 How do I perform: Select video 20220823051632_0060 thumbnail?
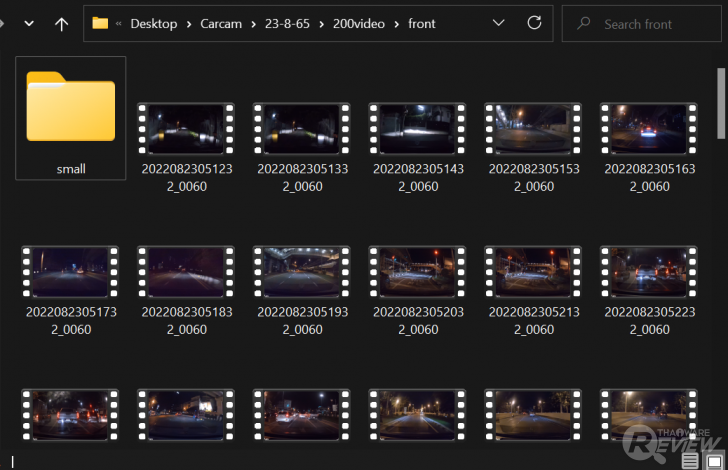point(649,129)
